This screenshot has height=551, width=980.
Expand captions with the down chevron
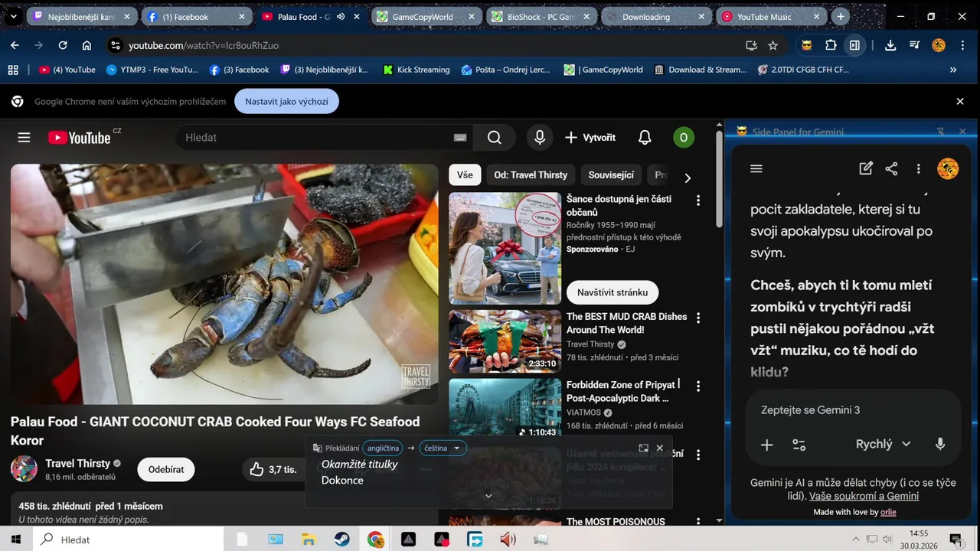[x=488, y=496]
